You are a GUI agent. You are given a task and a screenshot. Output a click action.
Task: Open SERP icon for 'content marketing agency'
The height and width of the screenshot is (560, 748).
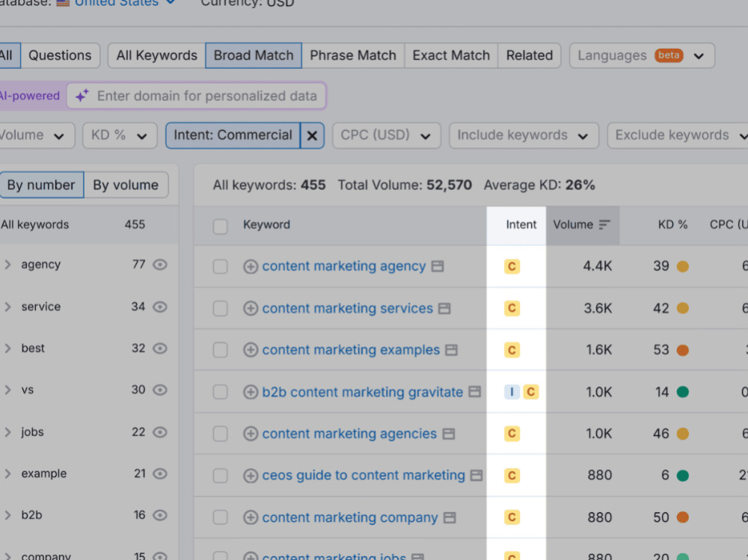click(x=438, y=266)
